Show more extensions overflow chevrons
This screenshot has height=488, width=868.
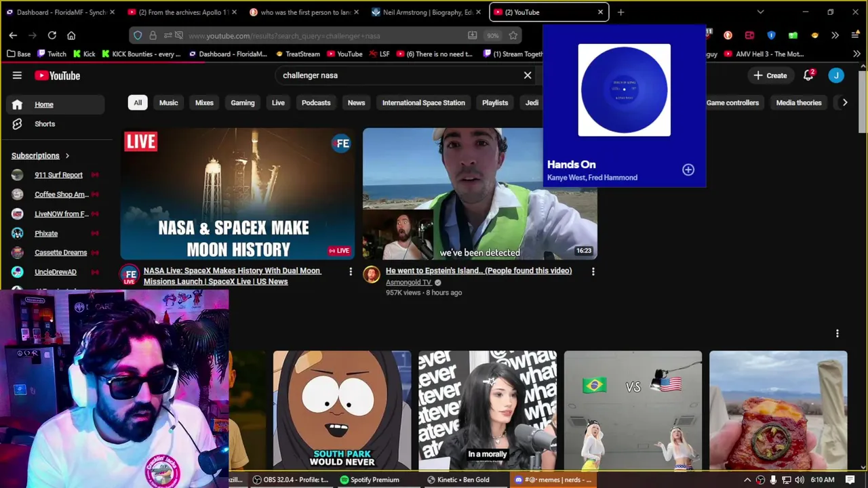[835, 35]
